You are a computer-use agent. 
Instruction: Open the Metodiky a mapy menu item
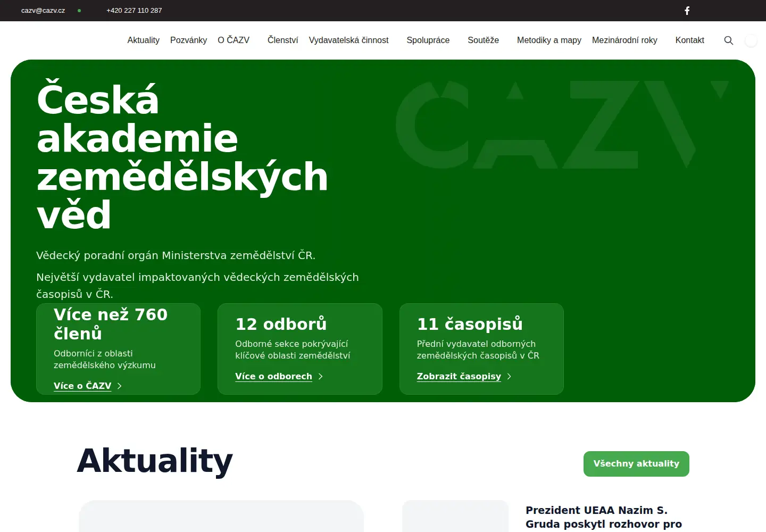pyautogui.click(x=549, y=40)
